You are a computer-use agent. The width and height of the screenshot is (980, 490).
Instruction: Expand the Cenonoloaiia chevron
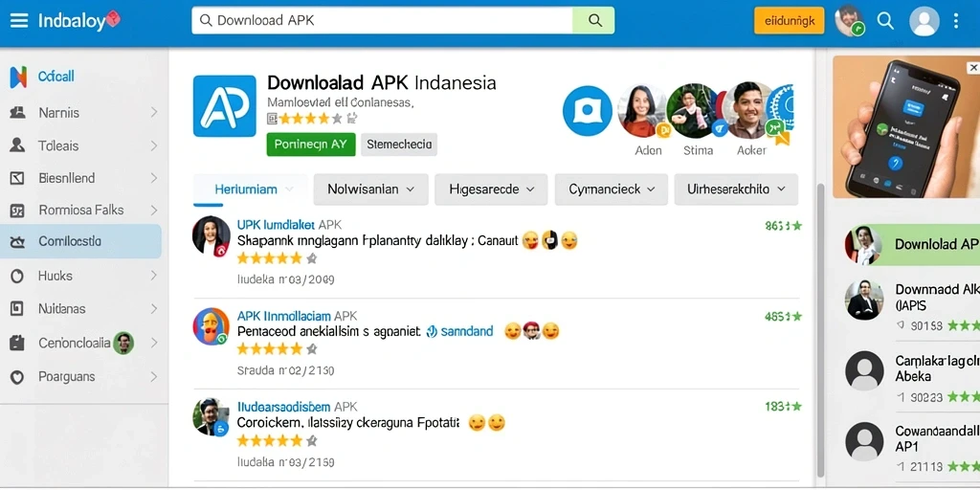click(x=154, y=343)
